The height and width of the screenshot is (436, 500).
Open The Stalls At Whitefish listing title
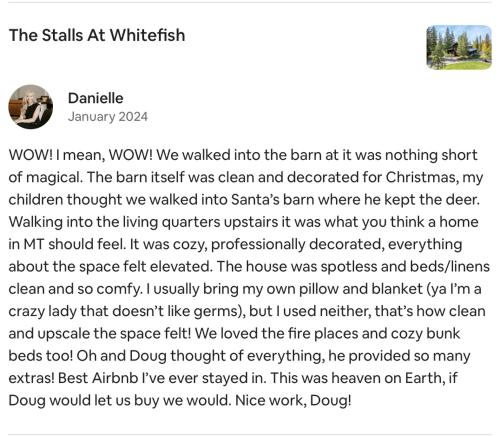coord(97,35)
